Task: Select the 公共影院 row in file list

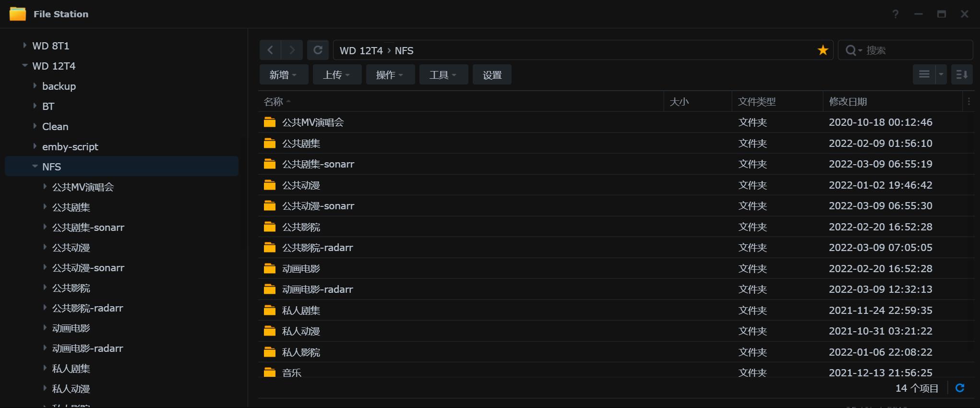Action: click(616, 227)
